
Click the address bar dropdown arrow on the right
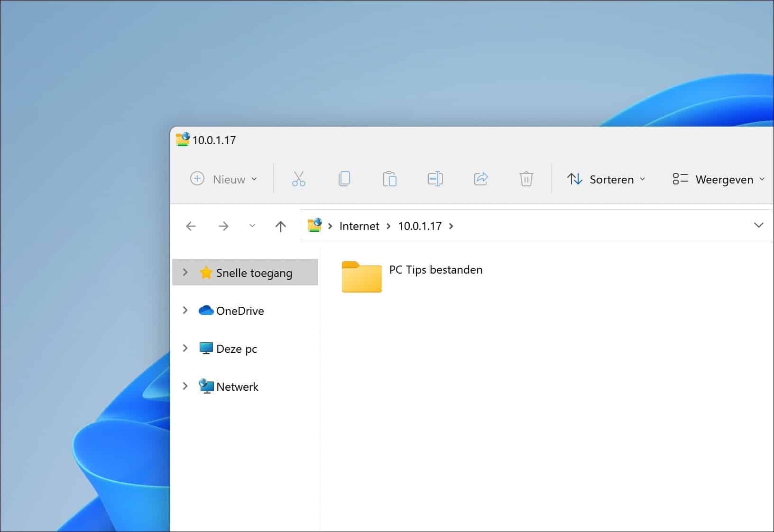click(x=759, y=226)
